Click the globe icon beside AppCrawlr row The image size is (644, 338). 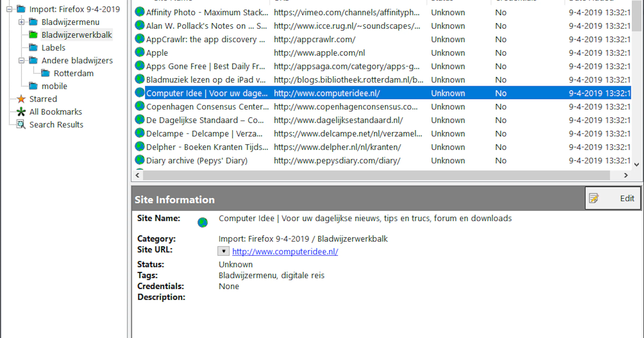(140, 39)
